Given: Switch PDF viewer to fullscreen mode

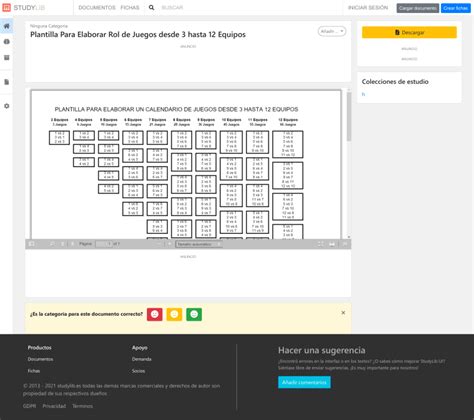Looking at the screenshot, I should tap(320, 244).
